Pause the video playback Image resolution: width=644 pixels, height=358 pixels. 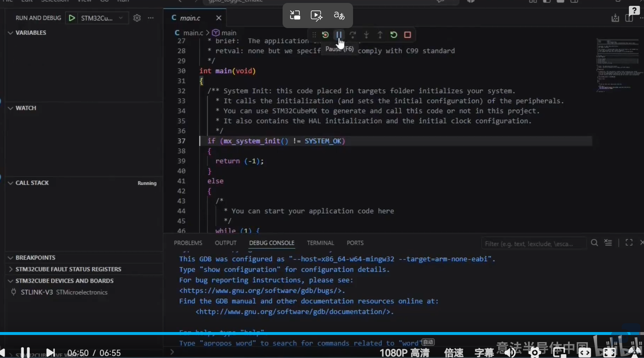point(25,353)
